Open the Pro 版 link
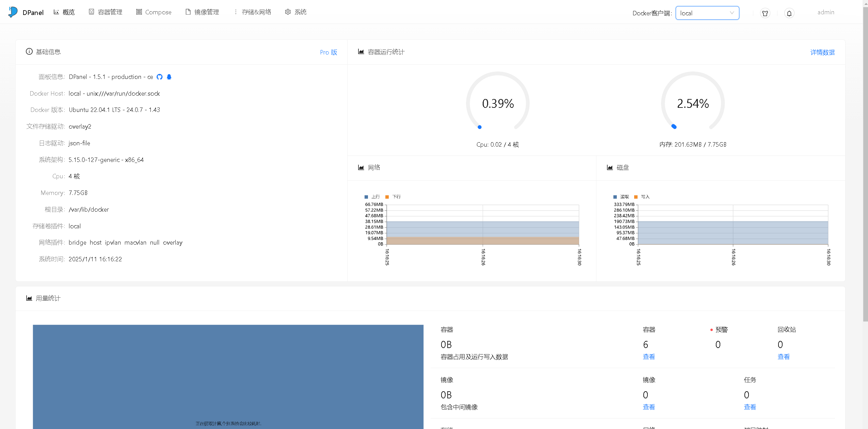 [x=328, y=52]
